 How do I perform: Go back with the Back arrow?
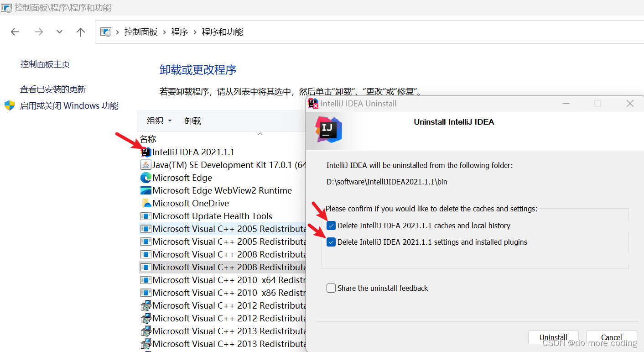click(15, 32)
